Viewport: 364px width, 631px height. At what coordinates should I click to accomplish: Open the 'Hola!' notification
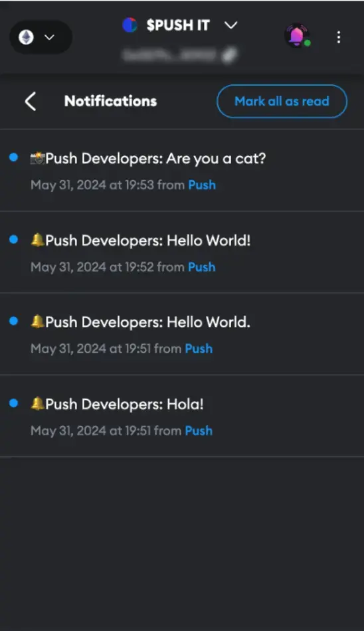tap(182, 416)
